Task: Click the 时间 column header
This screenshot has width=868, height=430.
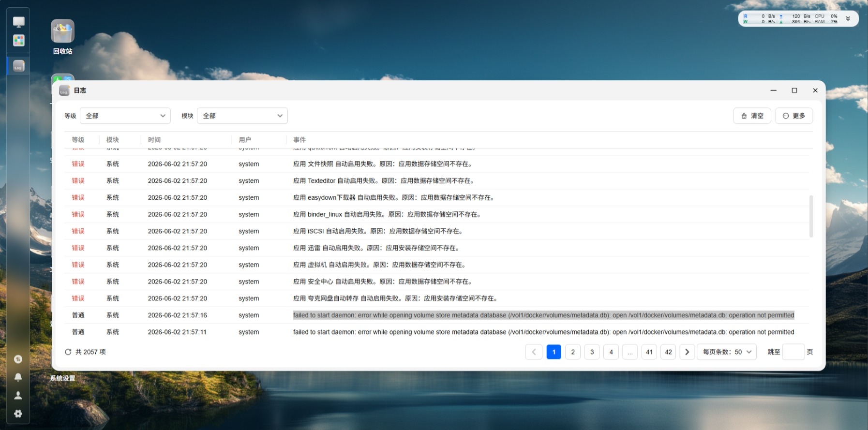Action: [154, 140]
